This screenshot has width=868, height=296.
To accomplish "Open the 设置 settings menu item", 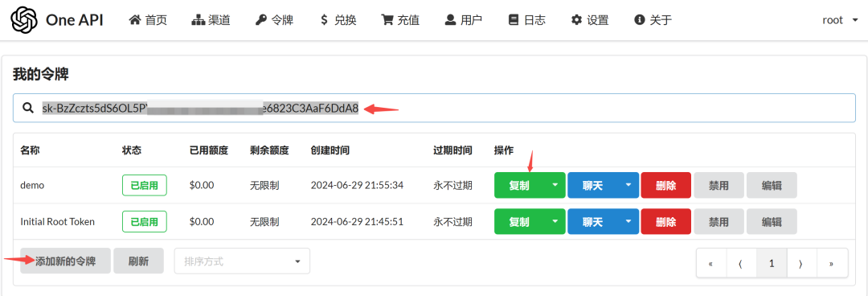I will tap(590, 20).
